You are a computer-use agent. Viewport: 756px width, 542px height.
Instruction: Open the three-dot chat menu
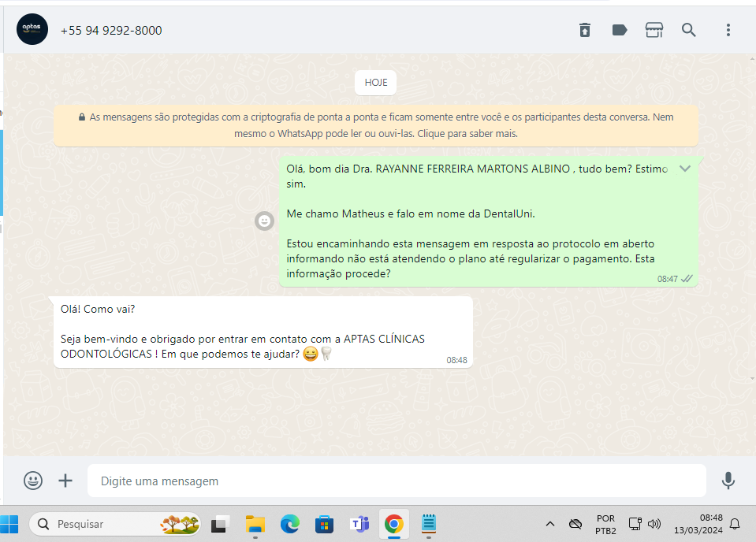[x=728, y=30]
